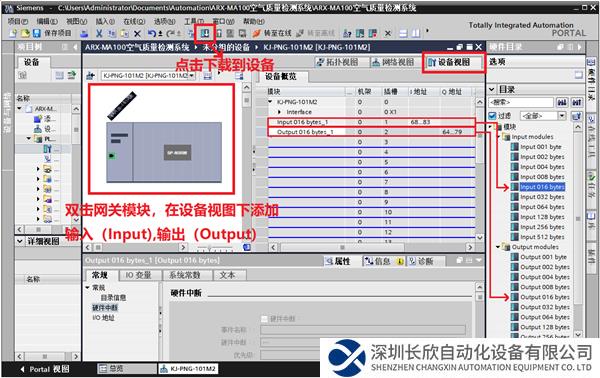Open the device selector KJ-PNG-101M2 dropdown
Image resolution: width=600 pixels, height=378 pixels.
tap(148, 76)
